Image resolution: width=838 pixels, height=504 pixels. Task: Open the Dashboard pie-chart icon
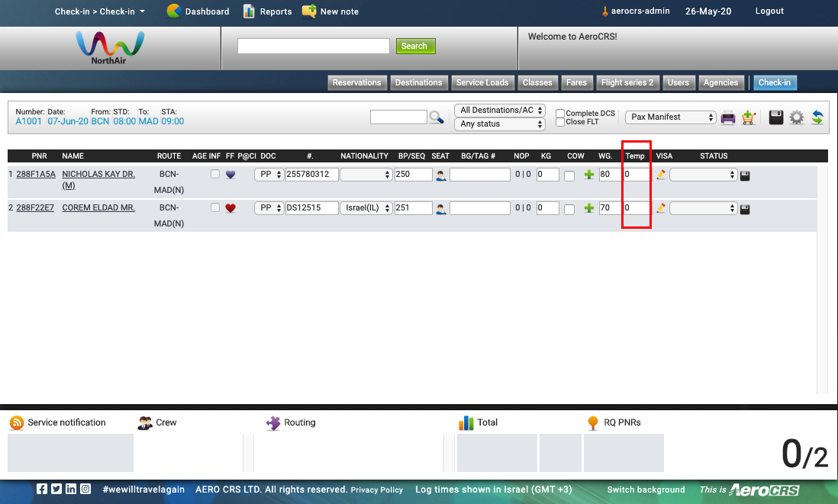[x=173, y=11]
